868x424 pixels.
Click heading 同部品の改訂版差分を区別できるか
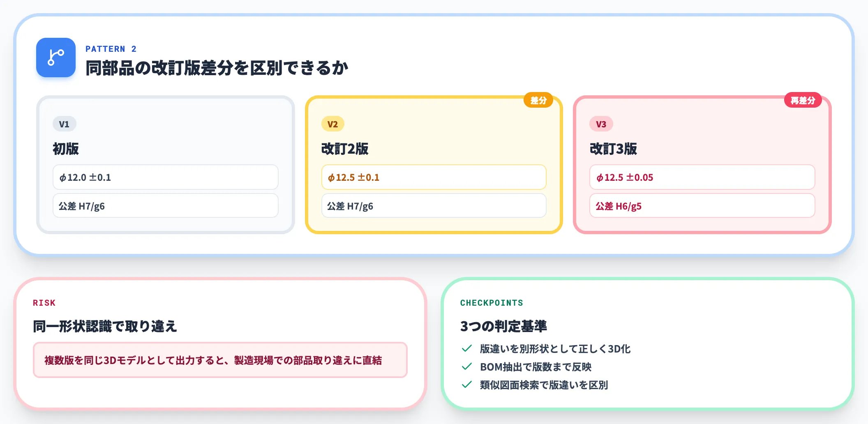(x=217, y=68)
